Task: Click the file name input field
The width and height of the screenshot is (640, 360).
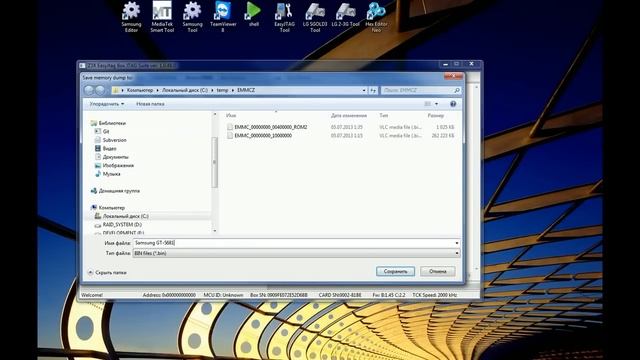Action: coord(293,243)
